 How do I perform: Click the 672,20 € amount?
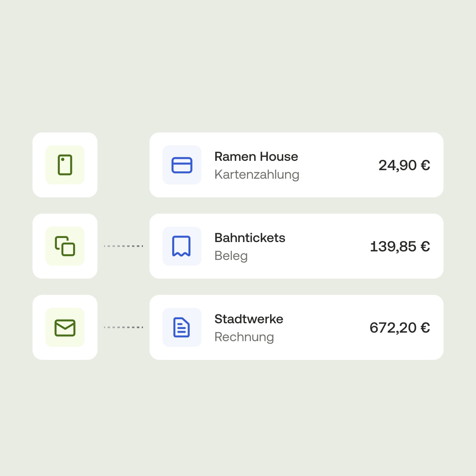click(400, 328)
